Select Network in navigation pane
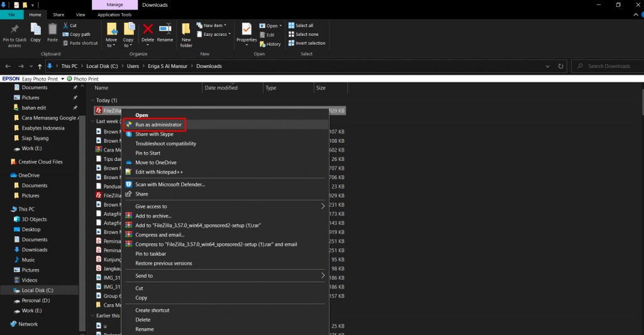Screen dimensions: 644x335 [28, 324]
